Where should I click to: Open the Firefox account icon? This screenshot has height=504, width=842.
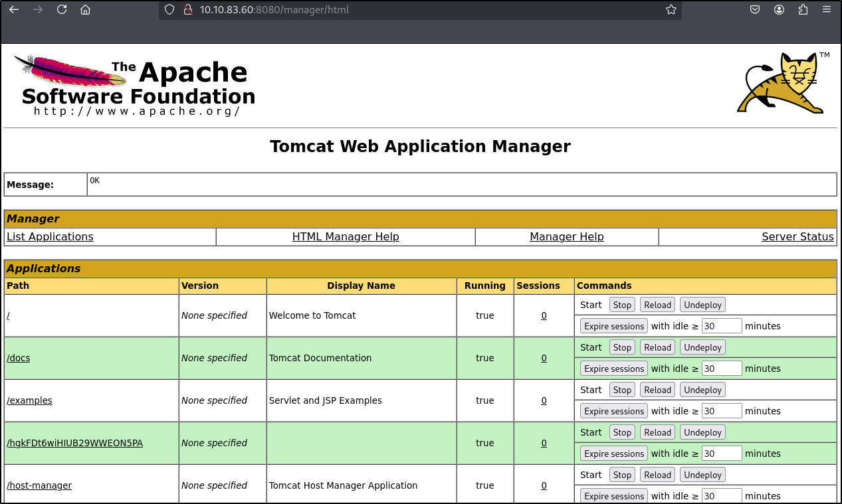[x=779, y=10]
